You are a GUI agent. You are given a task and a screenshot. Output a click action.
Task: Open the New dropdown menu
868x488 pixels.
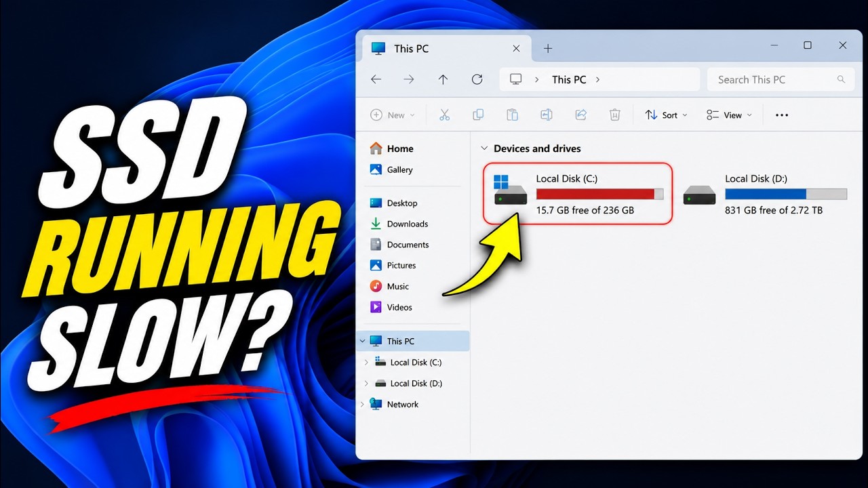(393, 115)
